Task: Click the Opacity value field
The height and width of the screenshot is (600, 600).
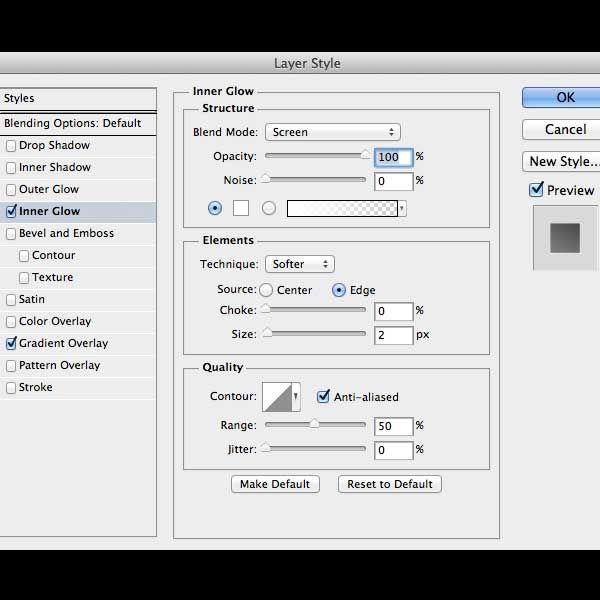Action: click(x=394, y=157)
